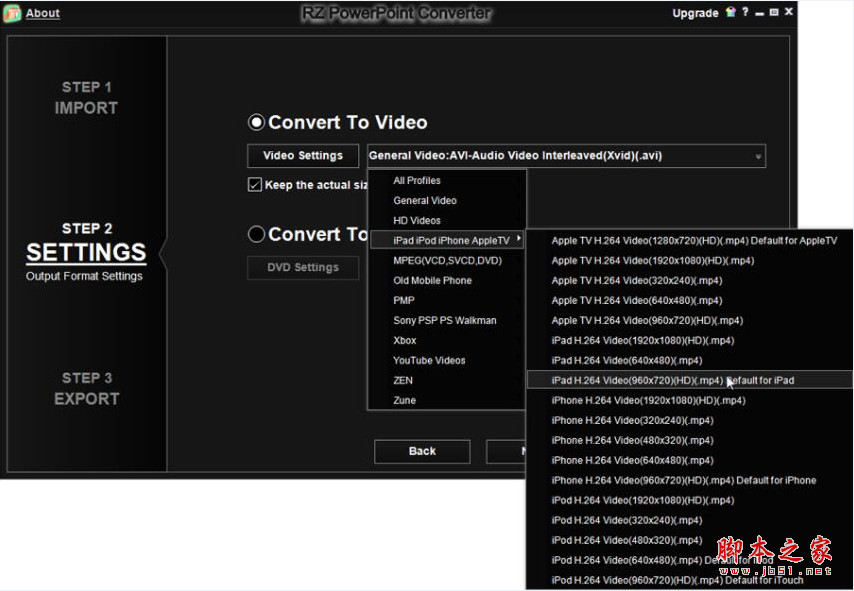
Task: Select the Convert To Video radio button
Action: 256,122
